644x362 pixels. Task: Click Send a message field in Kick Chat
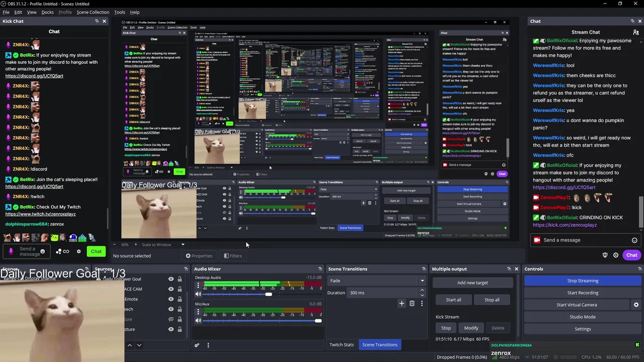coord(28,251)
